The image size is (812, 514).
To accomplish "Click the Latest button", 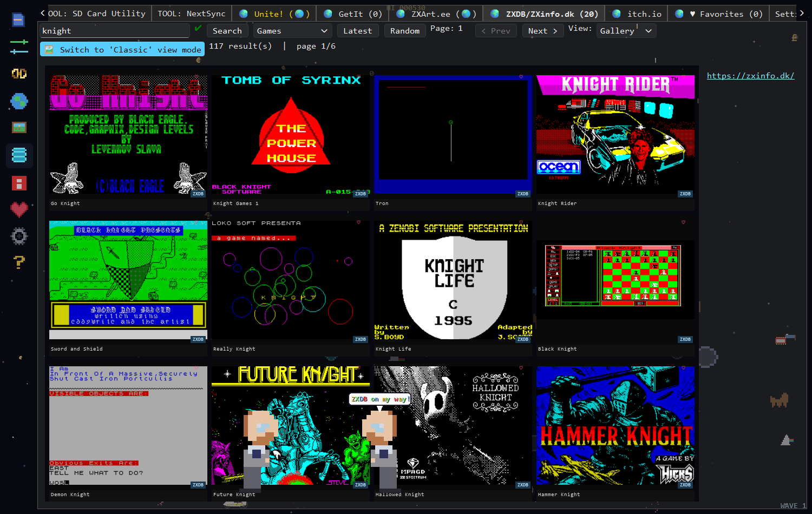I will [358, 31].
